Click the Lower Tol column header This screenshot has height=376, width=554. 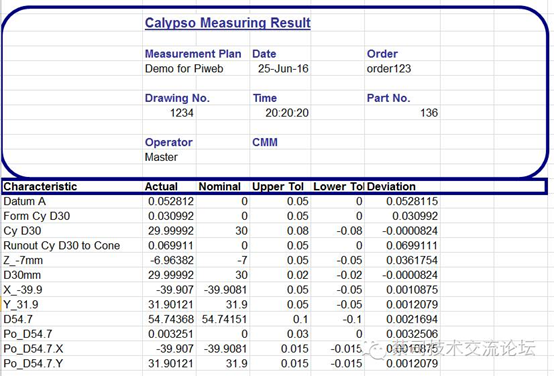pyautogui.click(x=338, y=186)
